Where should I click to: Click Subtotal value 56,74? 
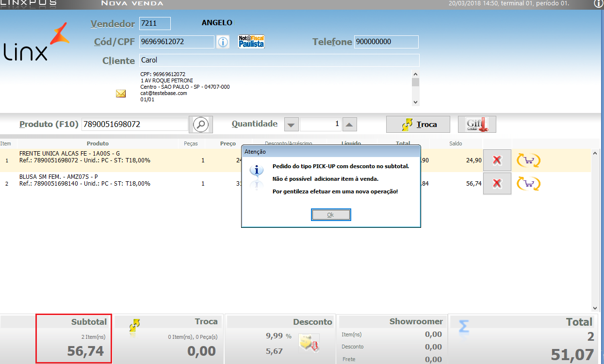pyautogui.click(x=85, y=351)
